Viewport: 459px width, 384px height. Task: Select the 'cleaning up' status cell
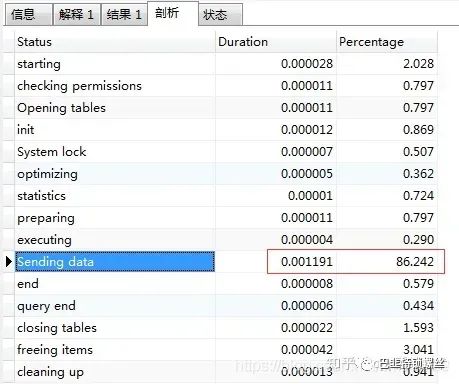click(115, 372)
